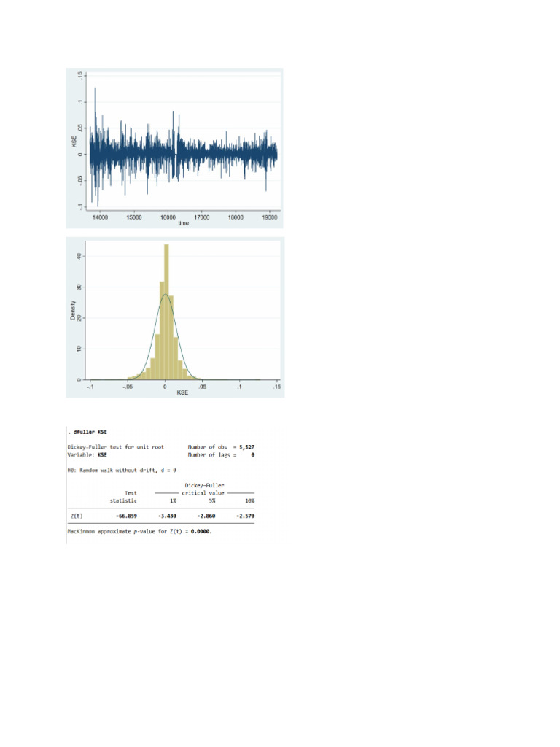This screenshot has height=747, width=560.
Task: Click the normal density curve peak
Action: [166, 295]
